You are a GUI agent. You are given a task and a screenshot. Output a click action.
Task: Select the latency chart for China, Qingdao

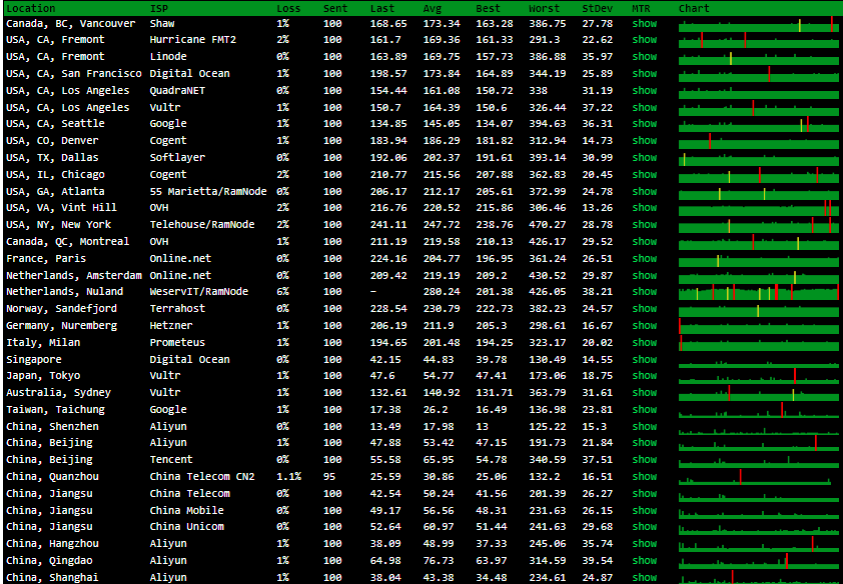[x=759, y=560]
